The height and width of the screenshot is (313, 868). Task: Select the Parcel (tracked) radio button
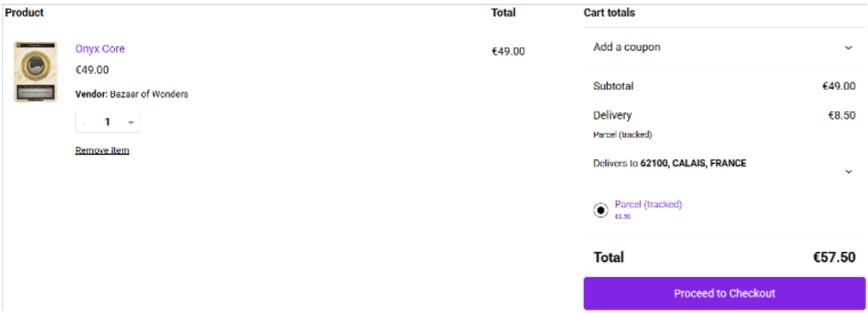pyautogui.click(x=601, y=210)
